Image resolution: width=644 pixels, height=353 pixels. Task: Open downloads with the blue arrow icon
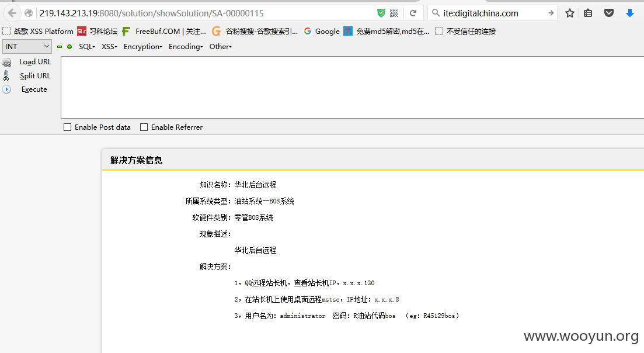629,13
